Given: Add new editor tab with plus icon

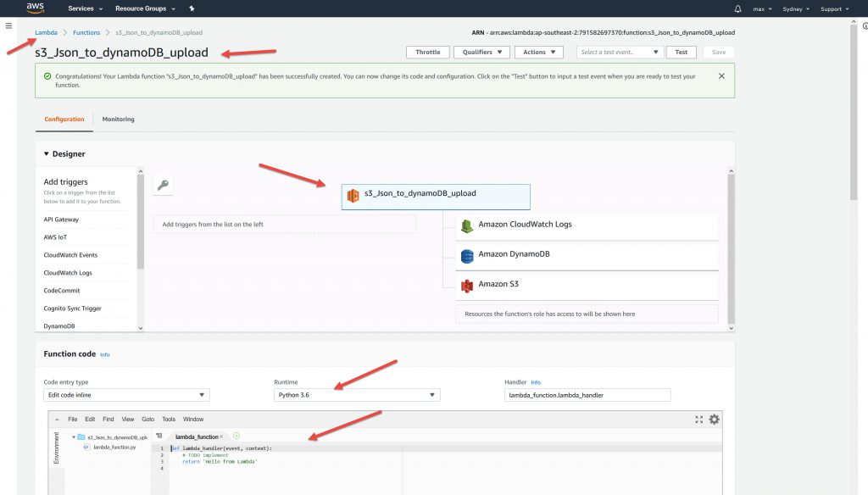Looking at the screenshot, I should 236,436.
